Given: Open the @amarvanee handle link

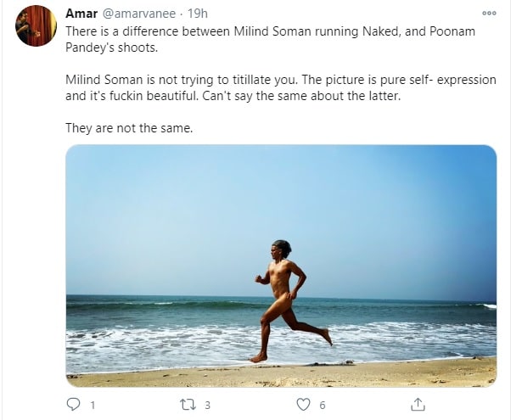Looking at the screenshot, I should click(138, 14).
